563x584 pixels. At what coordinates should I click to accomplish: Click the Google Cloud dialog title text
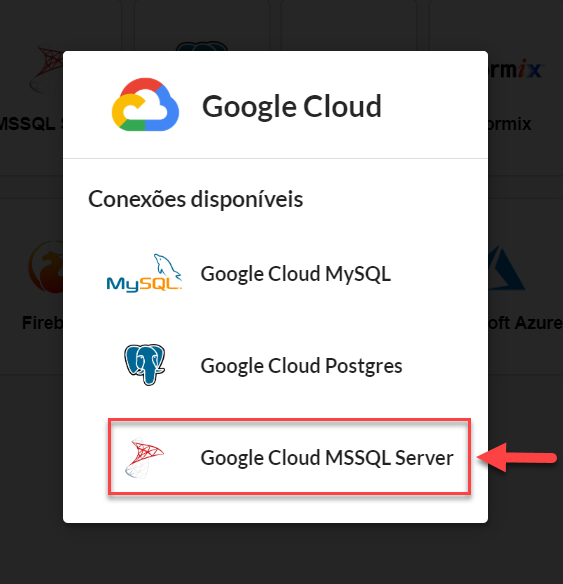click(x=292, y=107)
